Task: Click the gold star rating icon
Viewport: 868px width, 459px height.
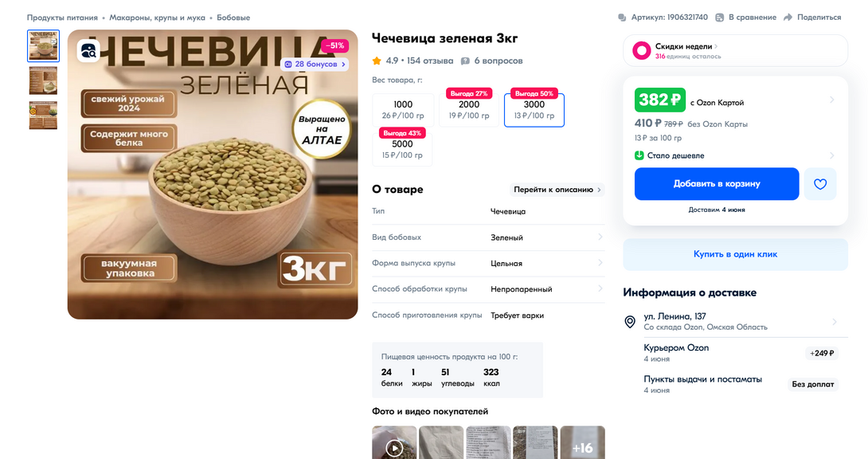Action: pyautogui.click(x=377, y=61)
